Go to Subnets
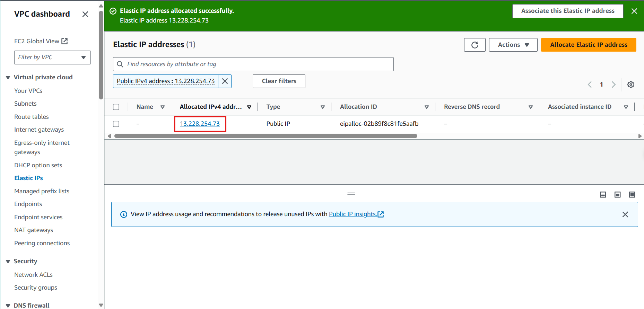Screen dimensions: 644x309 25,104
